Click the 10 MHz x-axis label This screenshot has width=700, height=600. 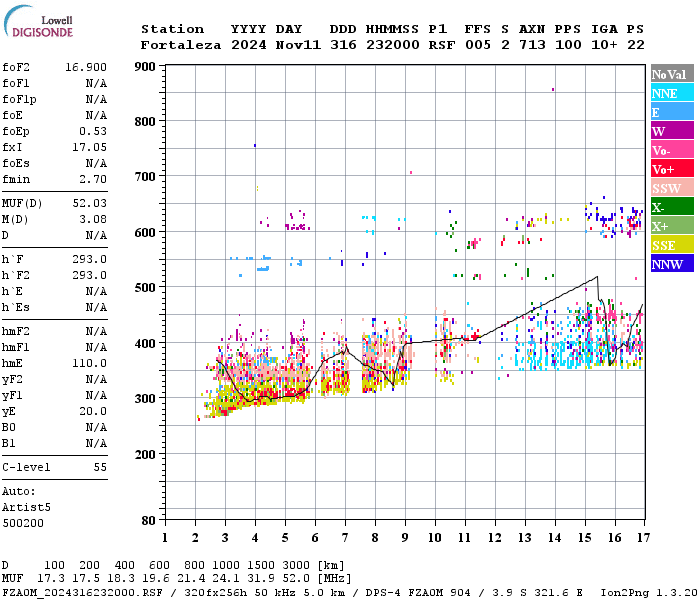(x=435, y=538)
